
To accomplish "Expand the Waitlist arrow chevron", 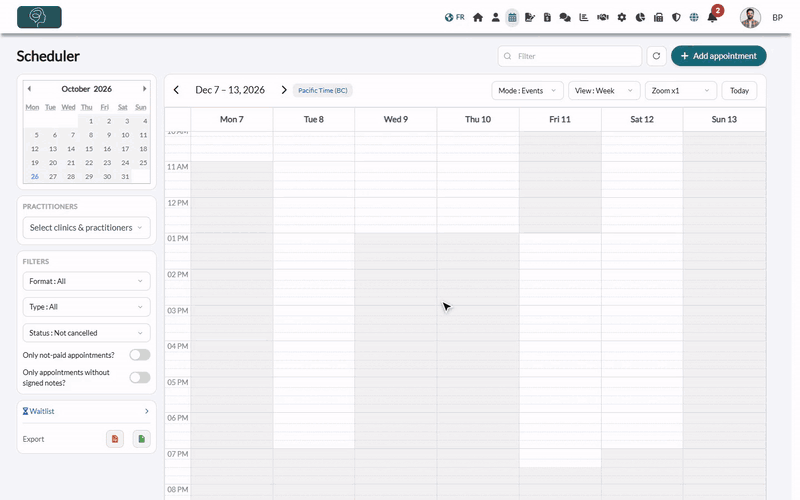I will [x=146, y=411].
